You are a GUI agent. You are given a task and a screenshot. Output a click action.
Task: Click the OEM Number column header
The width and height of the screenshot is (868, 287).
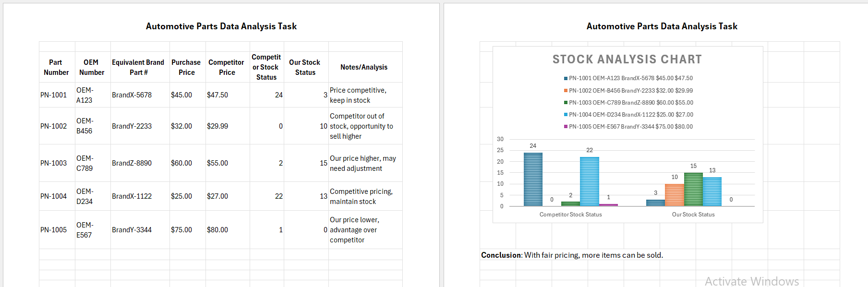pyautogui.click(x=91, y=67)
